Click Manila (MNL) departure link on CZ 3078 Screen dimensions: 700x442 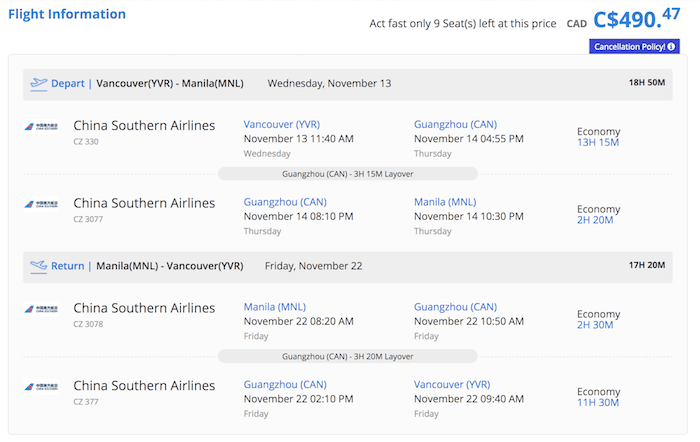(x=275, y=307)
